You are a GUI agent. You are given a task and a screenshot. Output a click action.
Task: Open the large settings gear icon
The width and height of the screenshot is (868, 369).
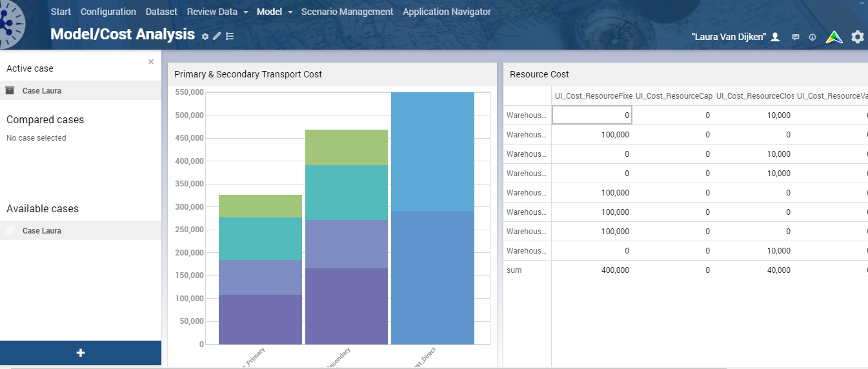pos(857,37)
